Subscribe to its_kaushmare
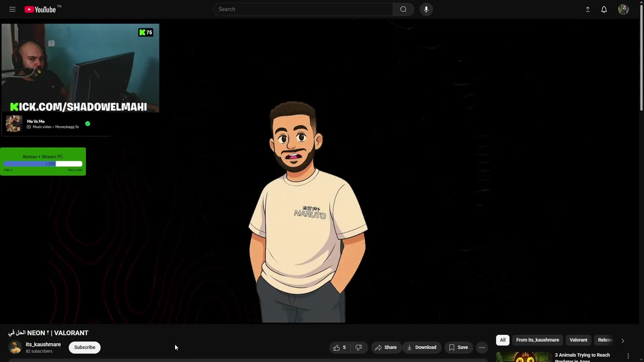Viewport: 644px width, 362px height. pyautogui.click(x=85, y=347)
